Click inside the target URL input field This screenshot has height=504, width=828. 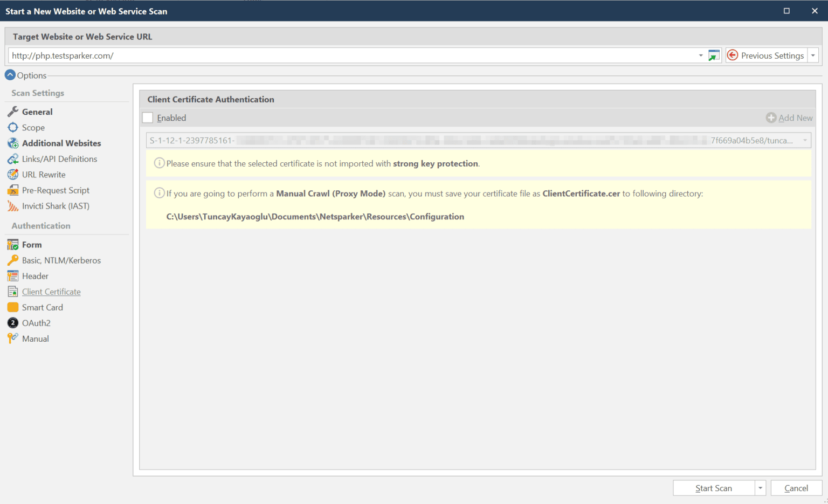tap(323, 55)
